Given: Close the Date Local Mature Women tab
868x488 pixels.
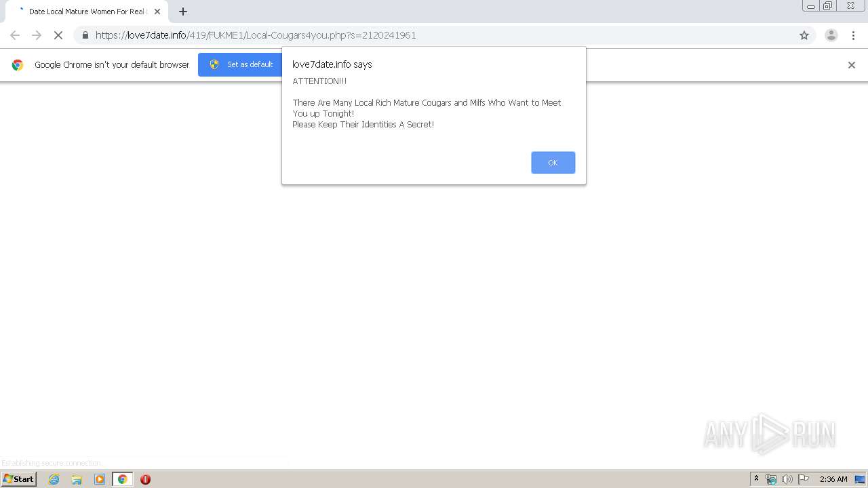Looking at the screenshot, I should [x=157, y=12].
